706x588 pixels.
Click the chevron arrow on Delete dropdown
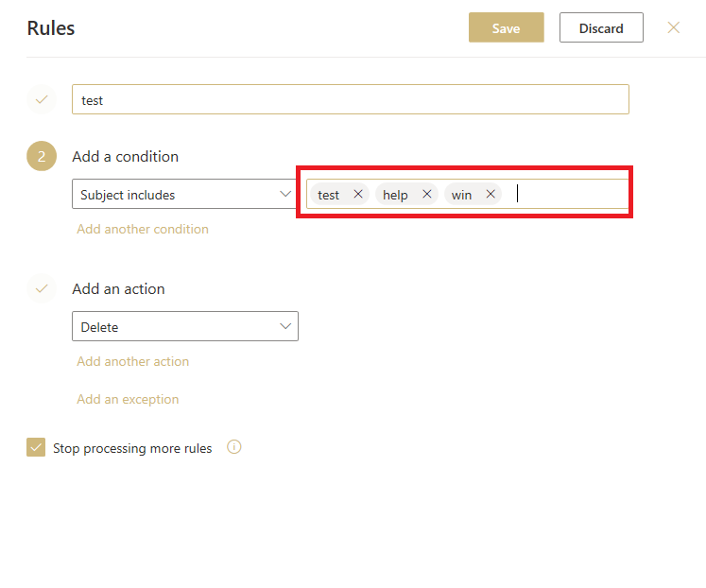pyautogui.click(x=285, y=326)
